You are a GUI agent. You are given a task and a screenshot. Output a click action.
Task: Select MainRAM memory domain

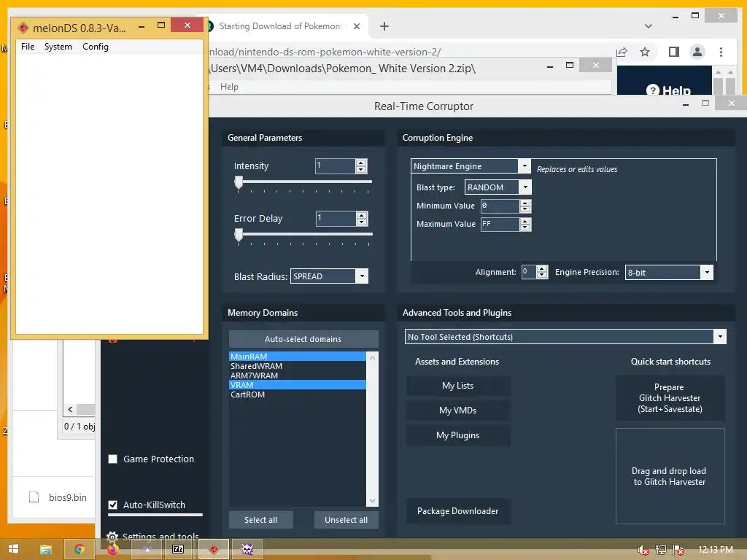298,356
